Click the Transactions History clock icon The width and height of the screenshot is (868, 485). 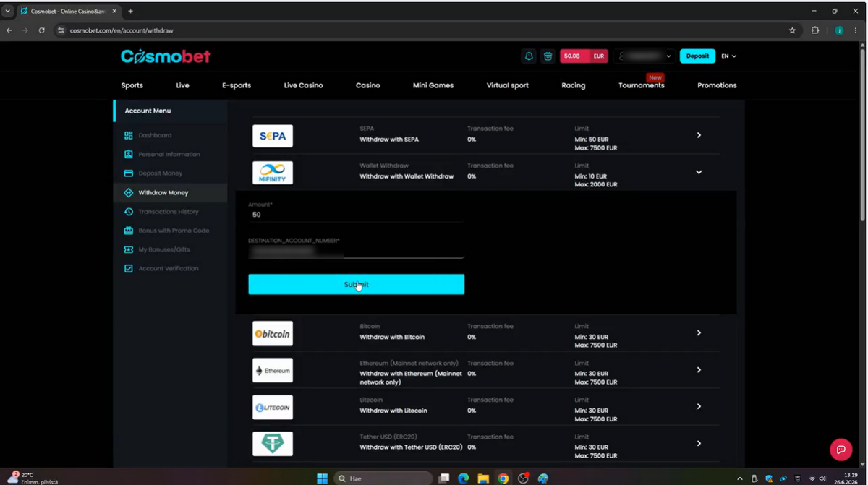point(129,212)
